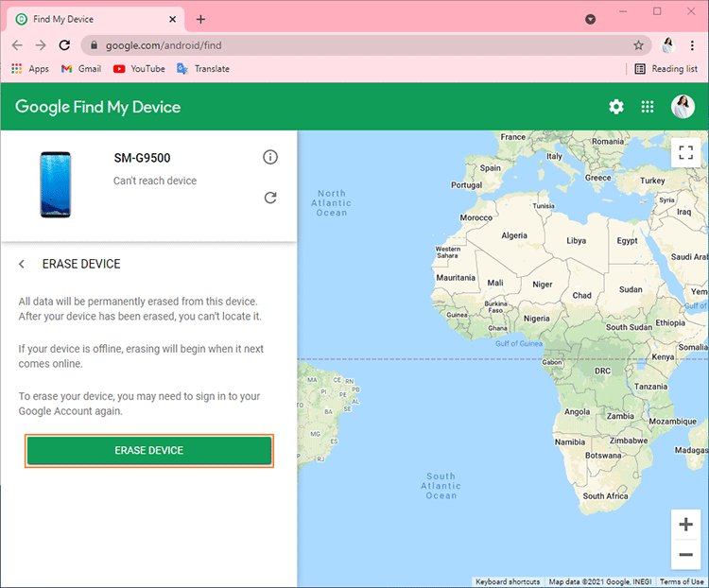
Task: Bookmark this page with the star icon
Action: tap(638, 45)
